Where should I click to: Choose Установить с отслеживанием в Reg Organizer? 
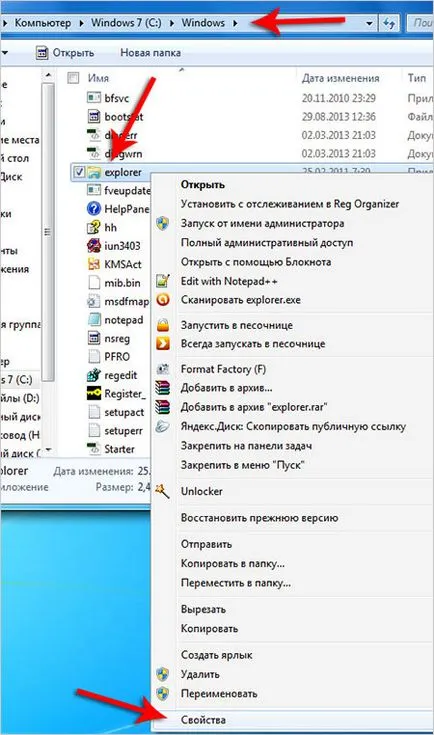click(x=292, y=204)
